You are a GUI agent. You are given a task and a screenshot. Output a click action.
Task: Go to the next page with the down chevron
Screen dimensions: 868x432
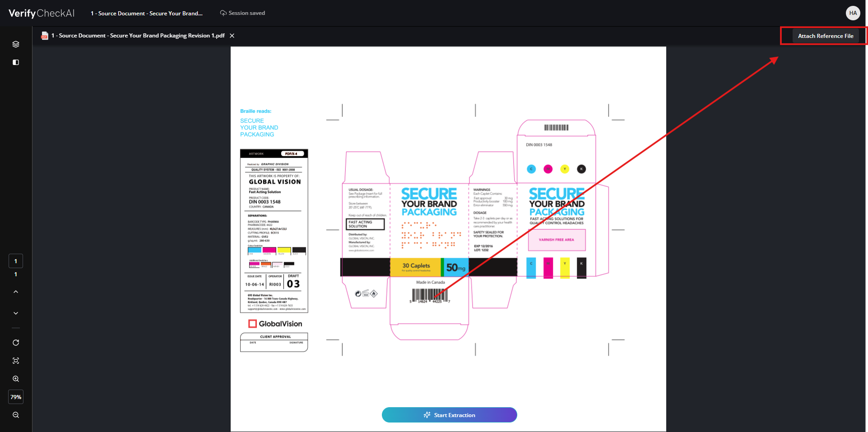click(16, 313)
